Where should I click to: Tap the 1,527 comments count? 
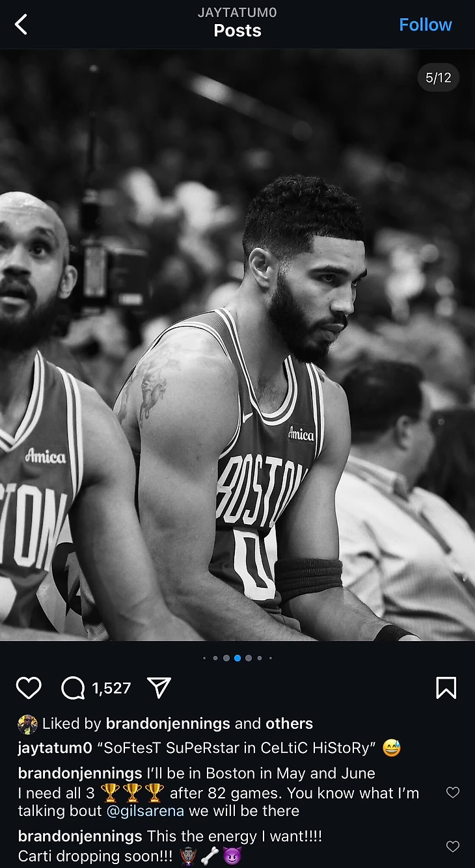pos(112,688)
